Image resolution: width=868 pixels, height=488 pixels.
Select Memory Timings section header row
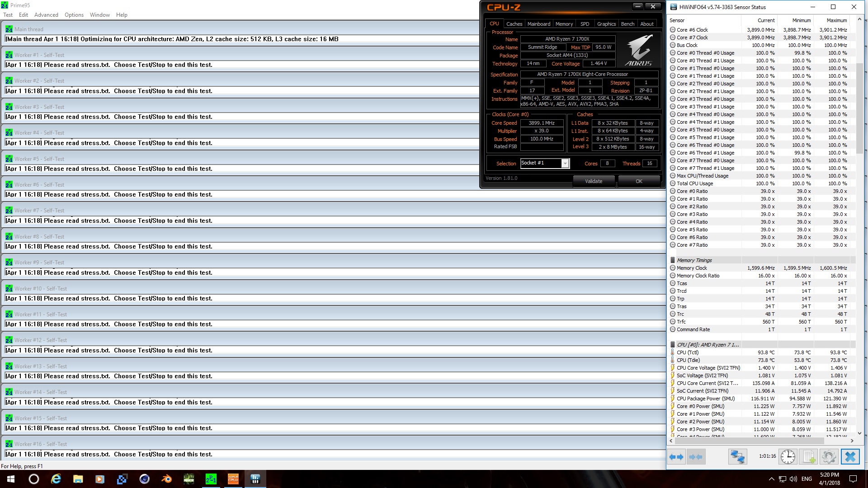[x=762, y=260]
